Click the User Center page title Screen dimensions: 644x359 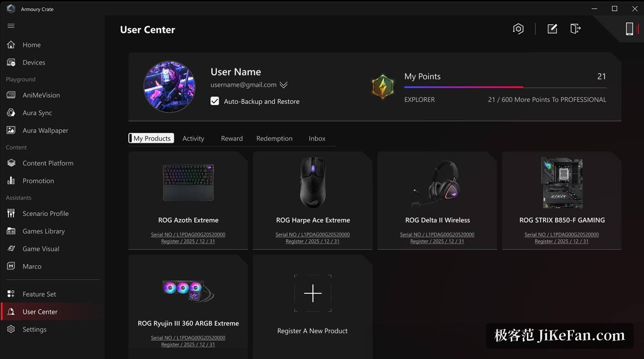[148, 30]
